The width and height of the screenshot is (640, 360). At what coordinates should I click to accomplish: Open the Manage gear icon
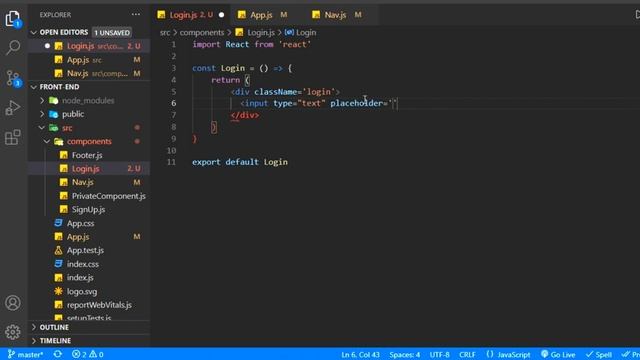[13, 332]
